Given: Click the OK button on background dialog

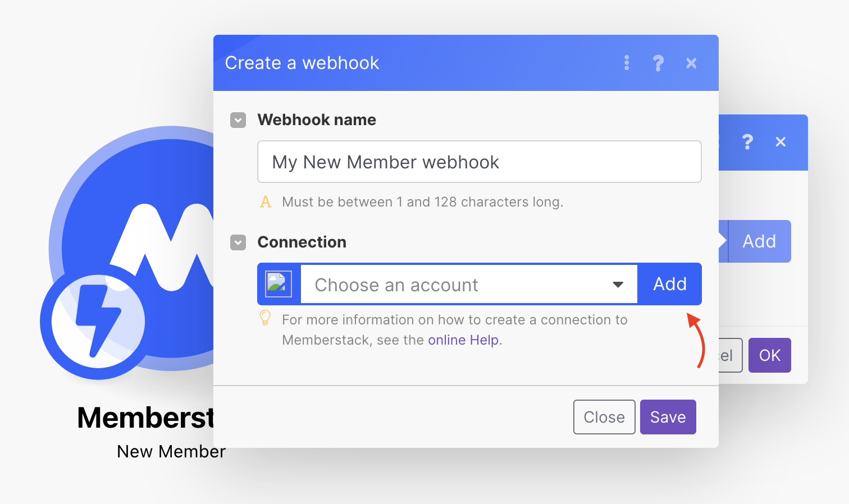Looking at the screenshot, I should tap(770, 355).
